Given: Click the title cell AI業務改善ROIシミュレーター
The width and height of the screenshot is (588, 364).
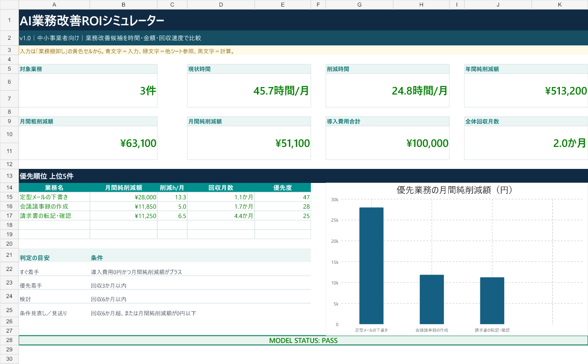Looking at the screenshot, I should pyautogui.click(x=303, y=20).
